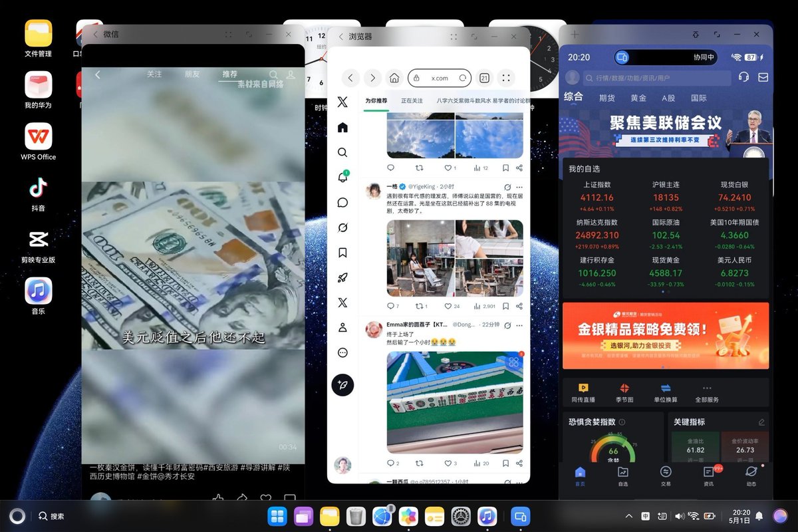Open @YigeKing profile link

pos(422,187)
